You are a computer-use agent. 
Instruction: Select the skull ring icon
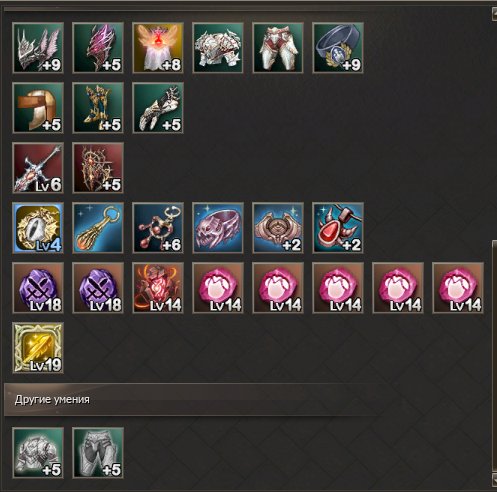(x=218, y=228)
